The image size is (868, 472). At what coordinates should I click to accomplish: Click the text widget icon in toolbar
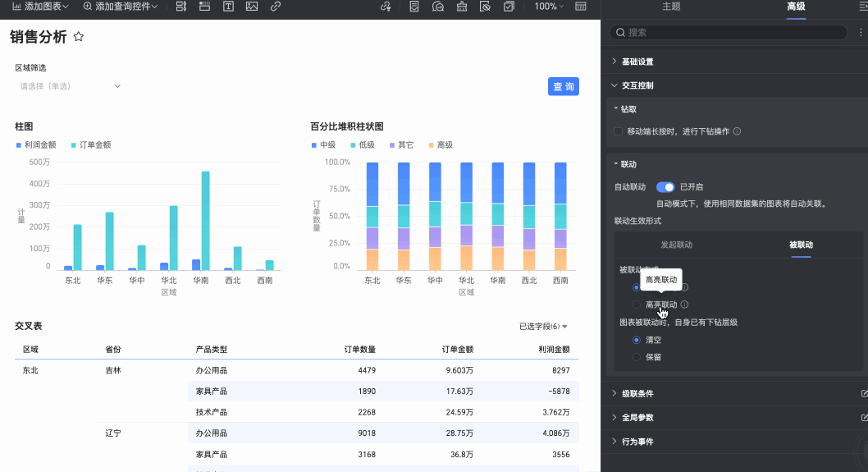pyautogui.click(x=227, y=7)
